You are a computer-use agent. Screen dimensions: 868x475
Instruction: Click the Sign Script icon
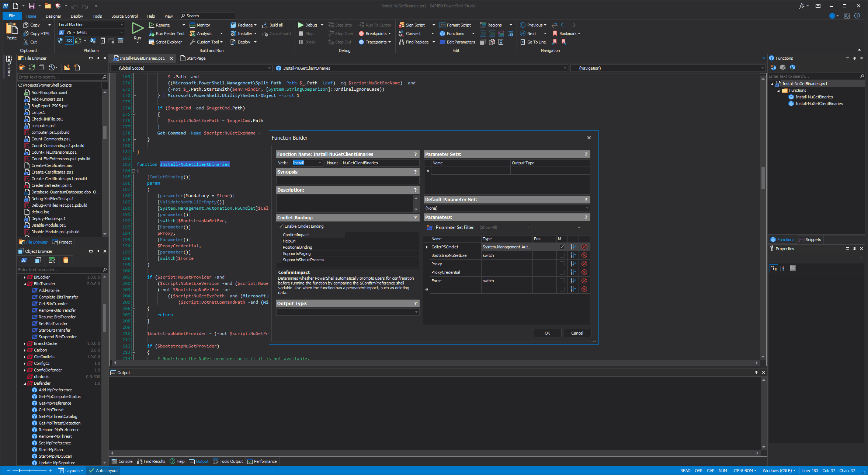click(402, 25)
